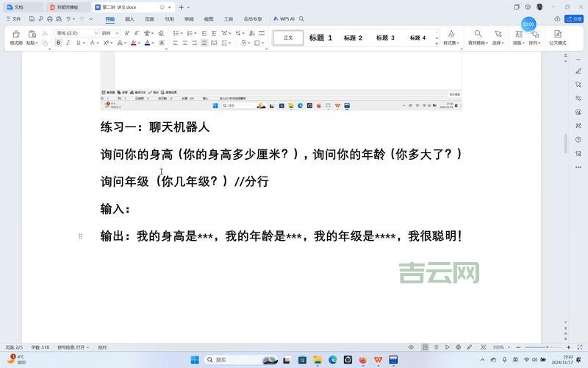Screen dimensions: 588x368
Task: Align paragraph right
Action: point(194,43)
